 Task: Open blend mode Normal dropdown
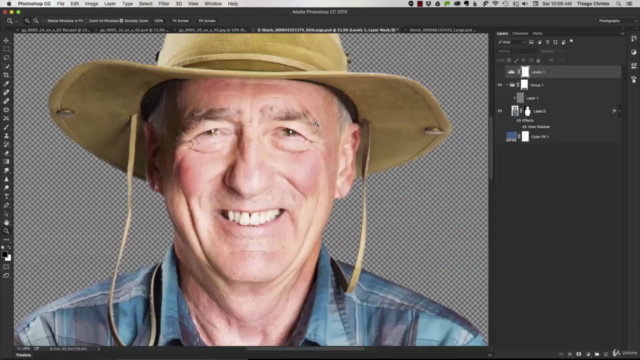pos(518,51)
